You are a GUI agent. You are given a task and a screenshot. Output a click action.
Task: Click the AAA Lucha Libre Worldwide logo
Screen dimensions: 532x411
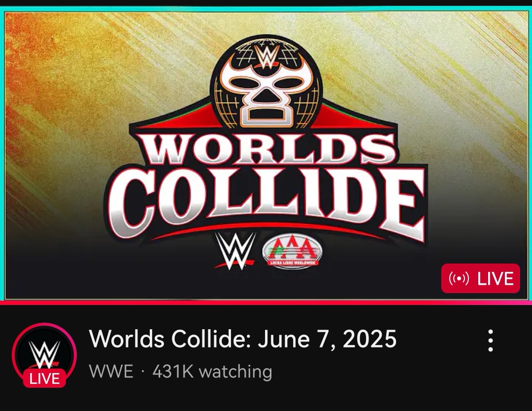[x=293, y=251]
